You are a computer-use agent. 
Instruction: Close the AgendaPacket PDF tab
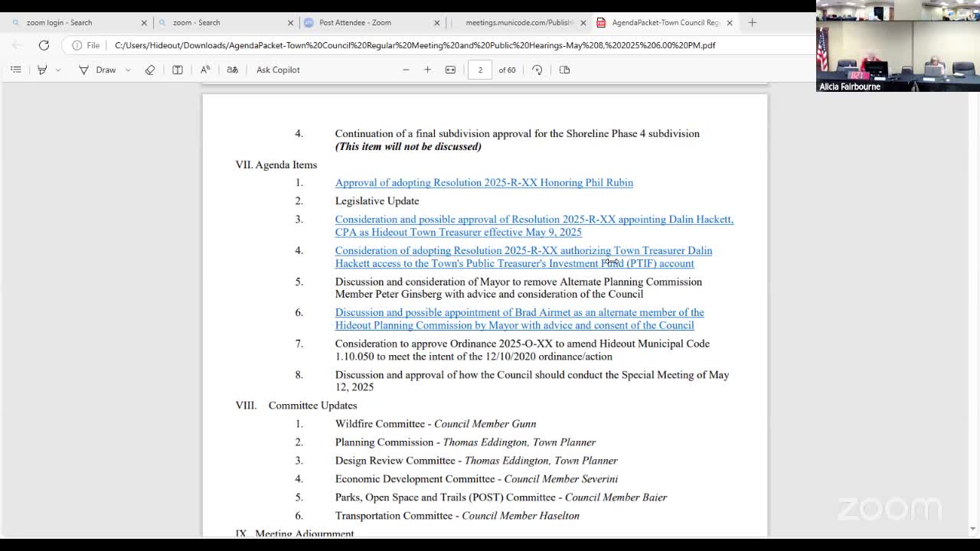click(x=730, y=23)
